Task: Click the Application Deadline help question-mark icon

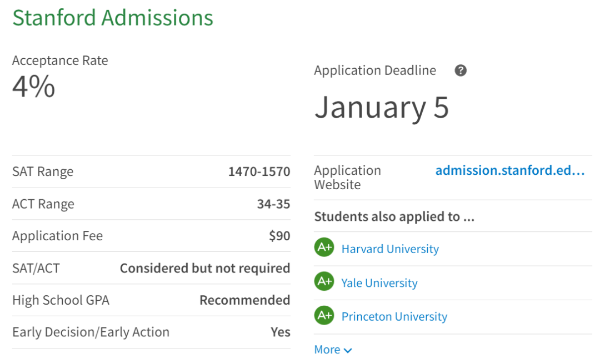Action: point(460,70)
